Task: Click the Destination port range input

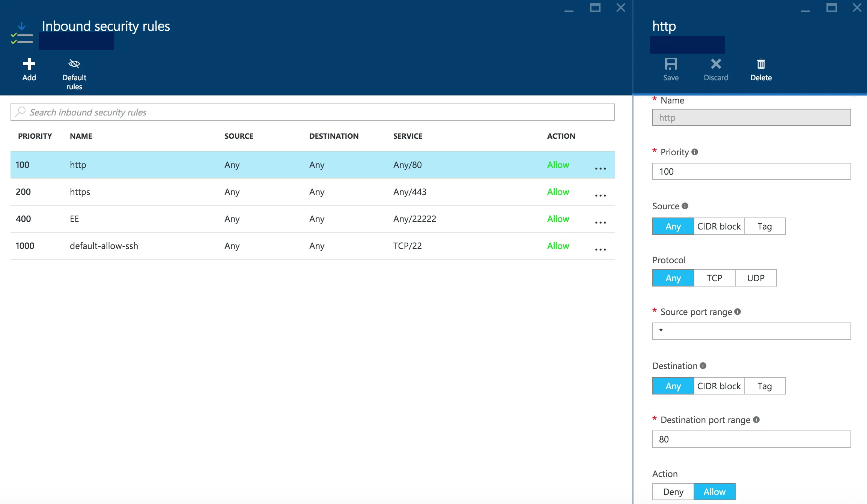Action: [751, 439]
